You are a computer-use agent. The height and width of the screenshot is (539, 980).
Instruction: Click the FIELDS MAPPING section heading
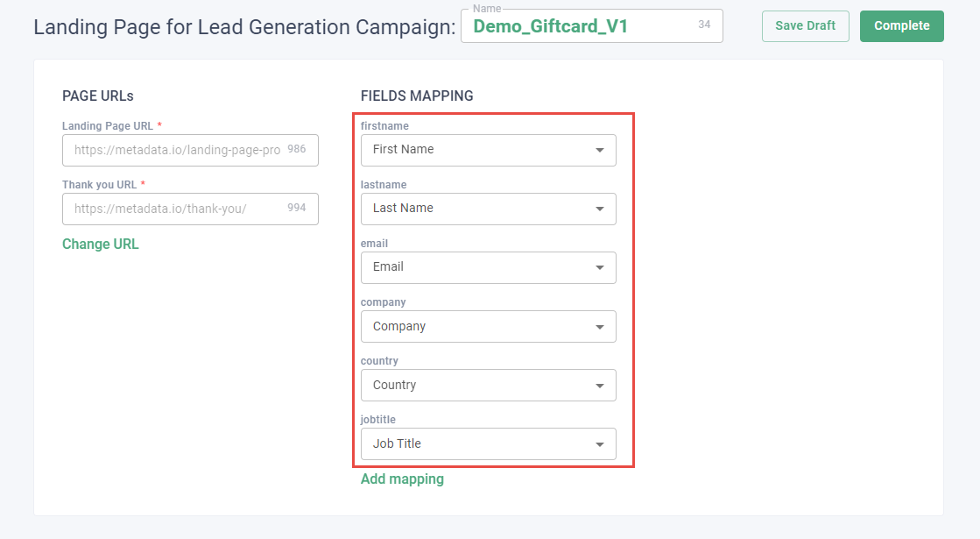click(417, 96)
